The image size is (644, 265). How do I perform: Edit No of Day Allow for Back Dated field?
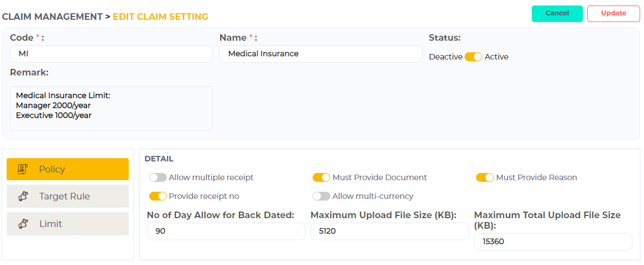pyautogui.click(x=226, y=231)
